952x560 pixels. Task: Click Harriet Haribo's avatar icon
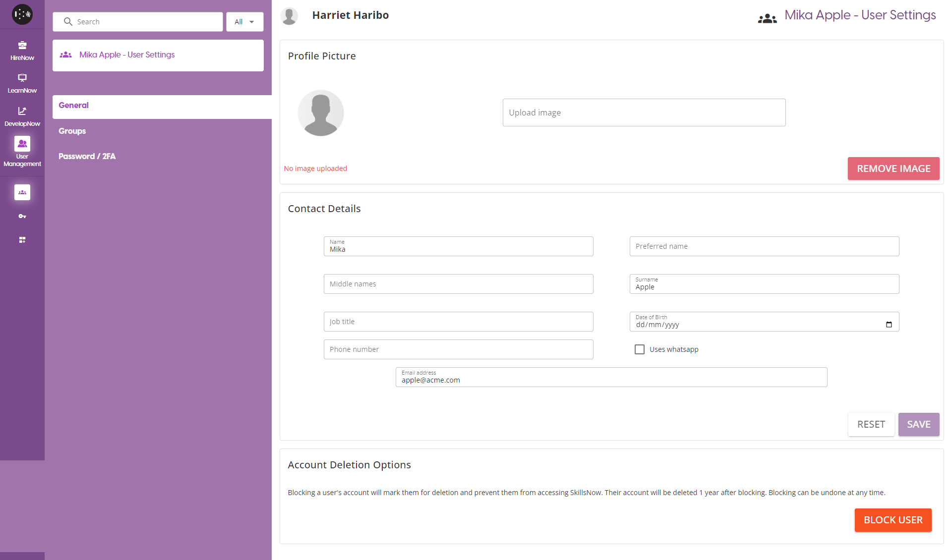click(x=289, y=15)
